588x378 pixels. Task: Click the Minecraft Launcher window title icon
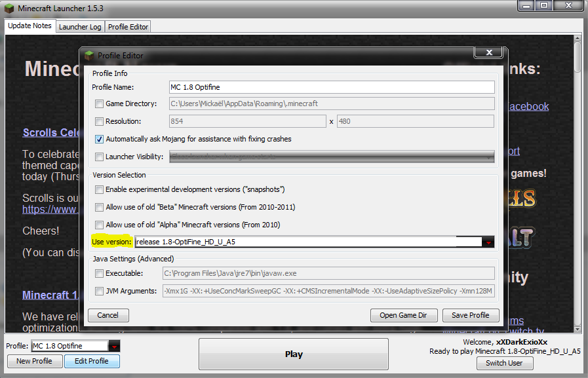pos(8,9)
